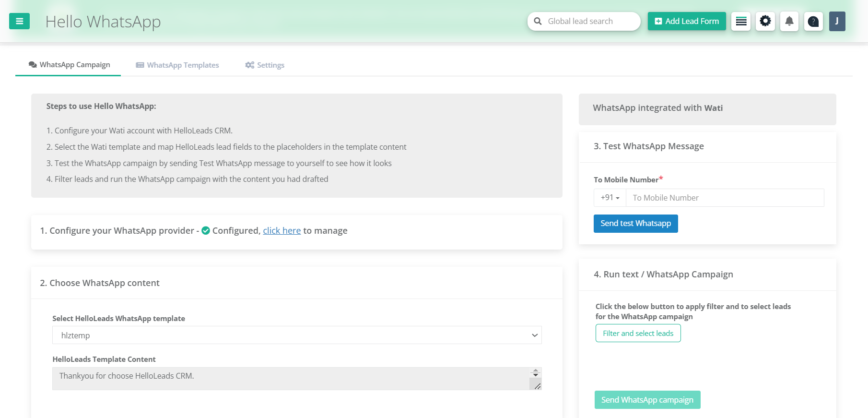Viewport: 868px width, 418px height.
Task: Follow the 'click here' manage link
Action: coord(282,231)
